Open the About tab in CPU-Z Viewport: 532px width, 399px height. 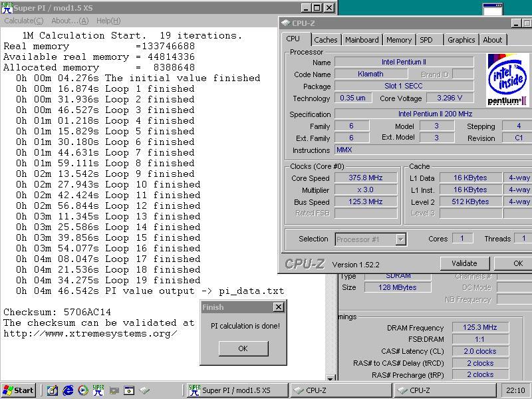point(493,40)
